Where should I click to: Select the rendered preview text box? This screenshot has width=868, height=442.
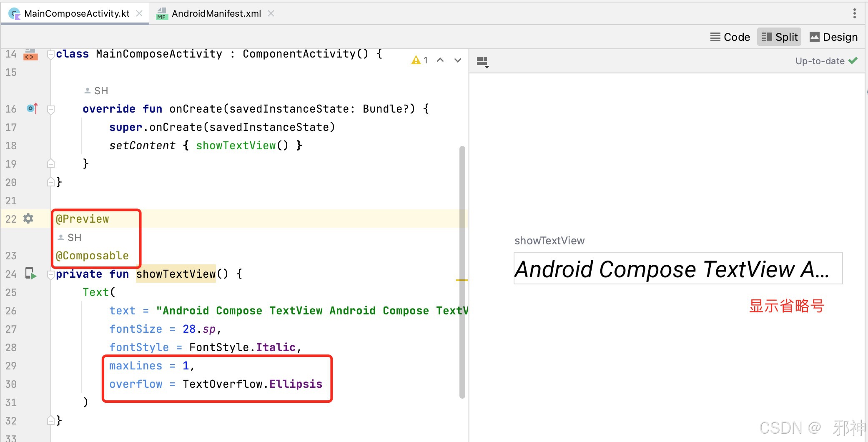pyautogui.click(x=678, y=268)
